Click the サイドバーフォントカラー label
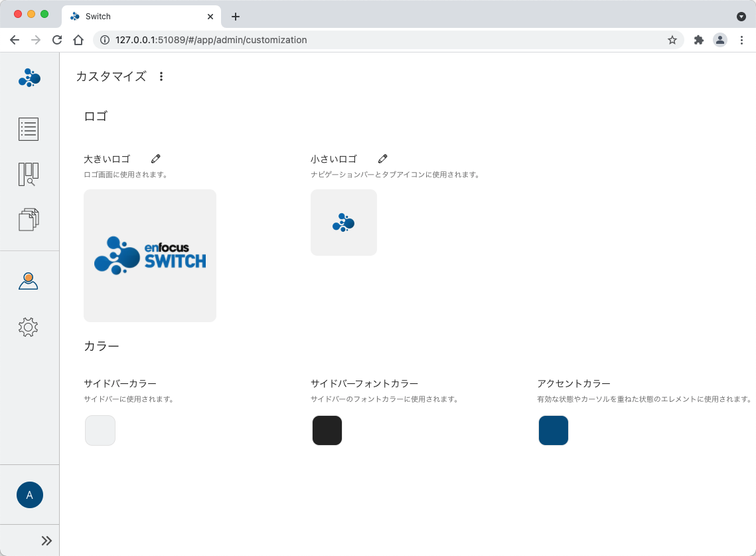Screen dimensions: 756x556 364,383
